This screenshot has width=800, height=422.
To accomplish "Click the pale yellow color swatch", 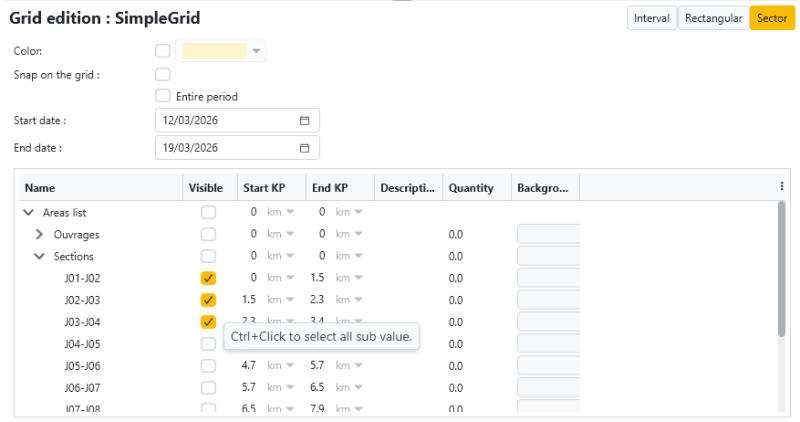I will pyautogui.click(x=213, y=51).
